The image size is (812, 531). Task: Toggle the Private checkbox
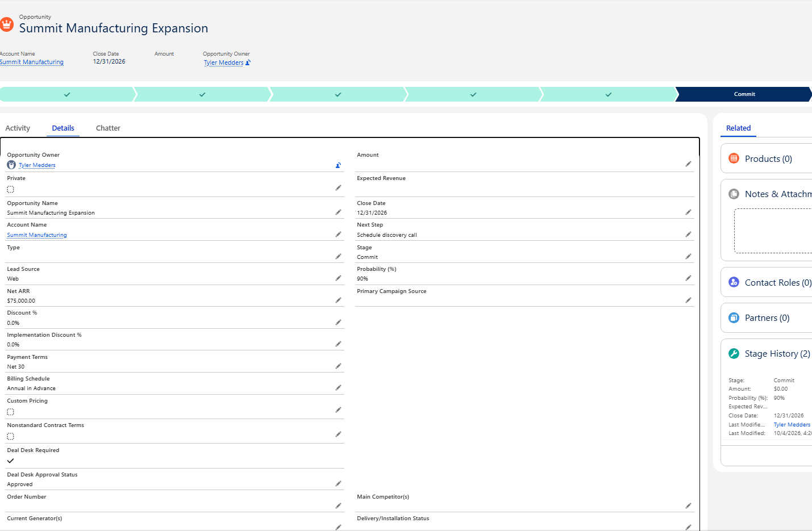click(x=10, y=189)
